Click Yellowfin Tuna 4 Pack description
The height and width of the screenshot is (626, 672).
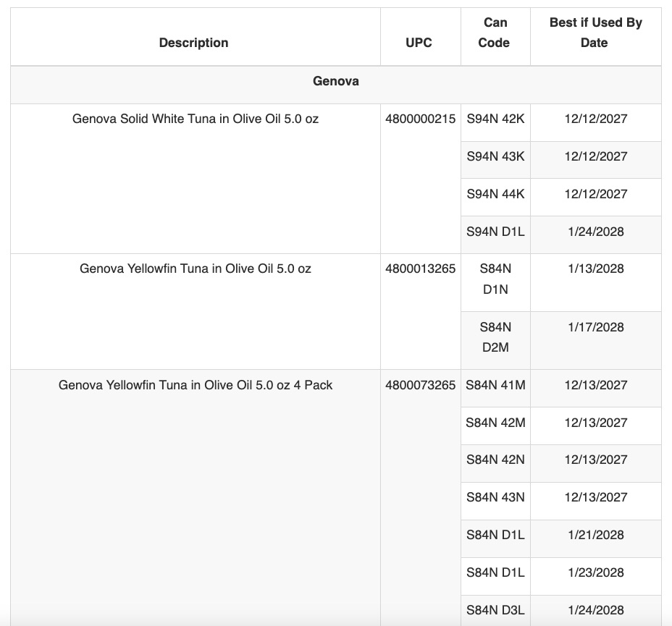pyautogui.click(x=196, y=385)
